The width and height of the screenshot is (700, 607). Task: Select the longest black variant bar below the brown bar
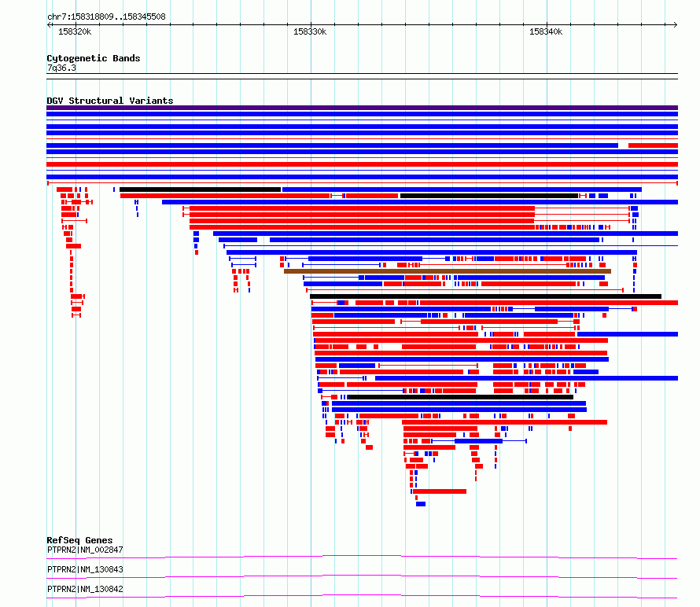pos(485,296)
